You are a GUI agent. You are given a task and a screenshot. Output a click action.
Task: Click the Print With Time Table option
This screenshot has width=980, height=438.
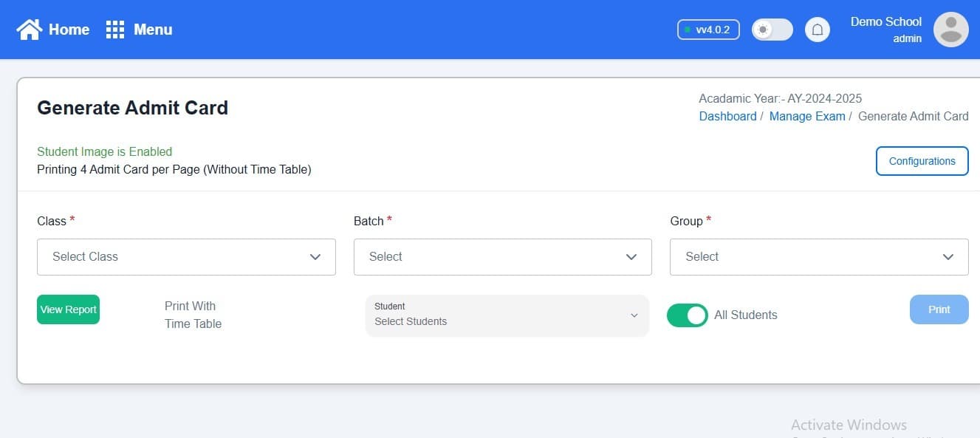coord(193,315)
